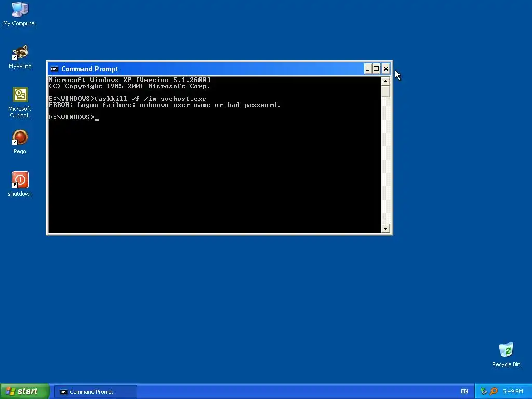Click the network connection tray icon
Viewport: 532px width, 399px height.
(484, 392)
